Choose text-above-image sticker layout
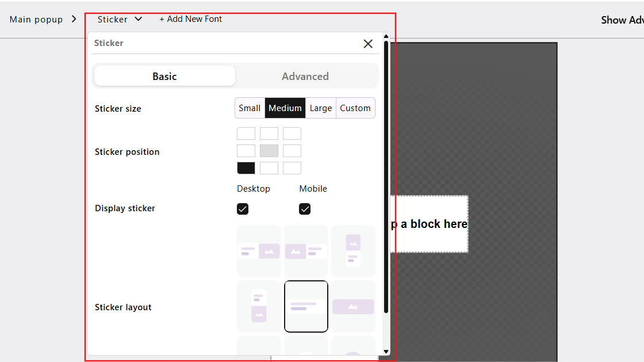This screenshot has height=362, width=644. click(259, 307)
